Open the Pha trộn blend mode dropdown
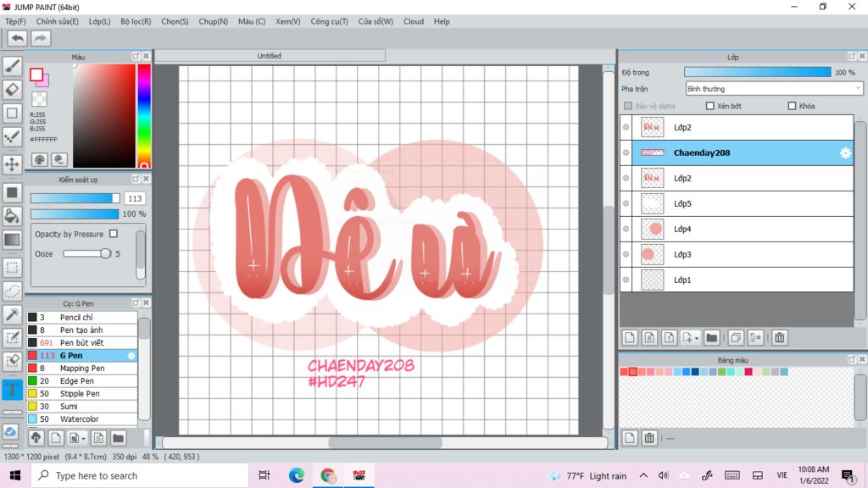 tap(774, 88)
